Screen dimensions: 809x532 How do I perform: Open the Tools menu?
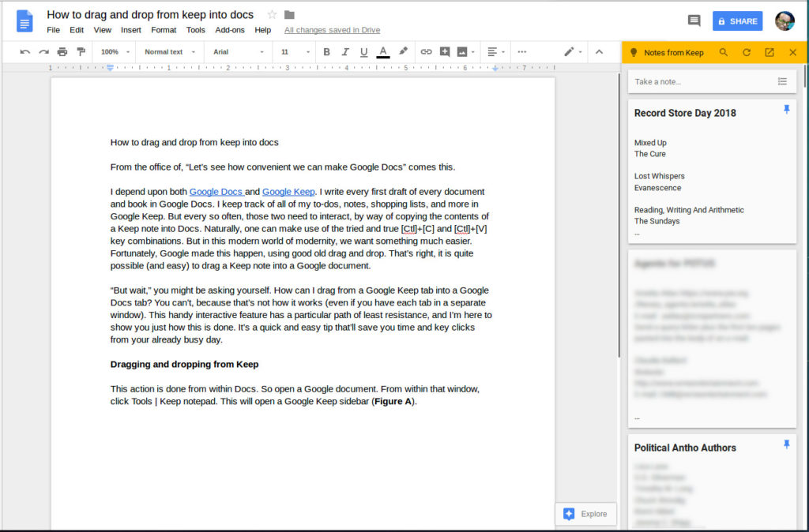tap(195, 30)
